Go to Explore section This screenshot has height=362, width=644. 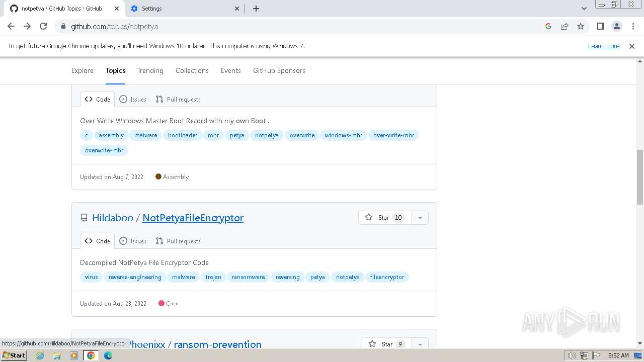point(83,70)
